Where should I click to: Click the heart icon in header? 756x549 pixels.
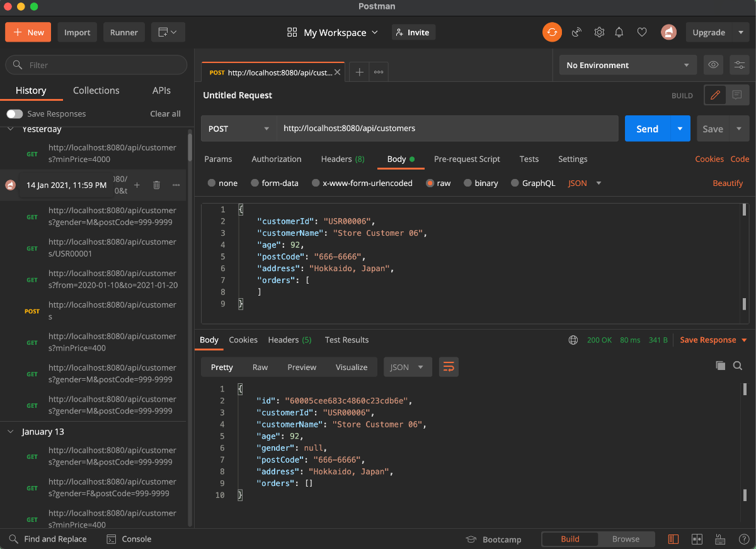coord(642,32)
